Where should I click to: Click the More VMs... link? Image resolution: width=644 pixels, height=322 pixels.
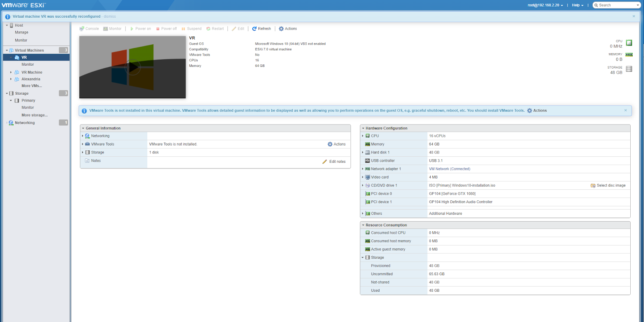32,86
